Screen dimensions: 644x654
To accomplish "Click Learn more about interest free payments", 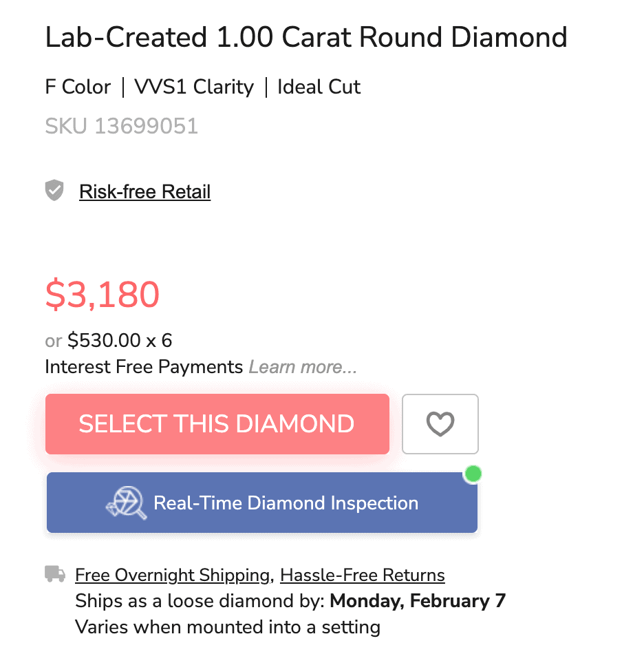I will tap(303, 367).
